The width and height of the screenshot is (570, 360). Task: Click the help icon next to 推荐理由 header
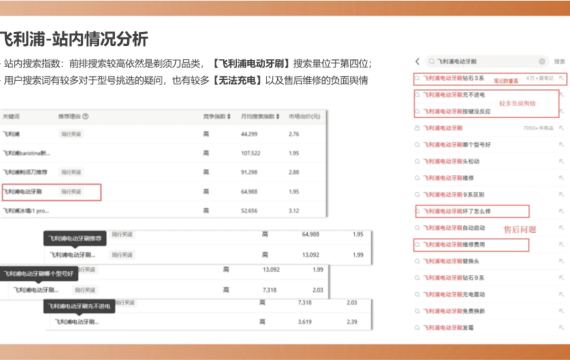click(85, 116)
